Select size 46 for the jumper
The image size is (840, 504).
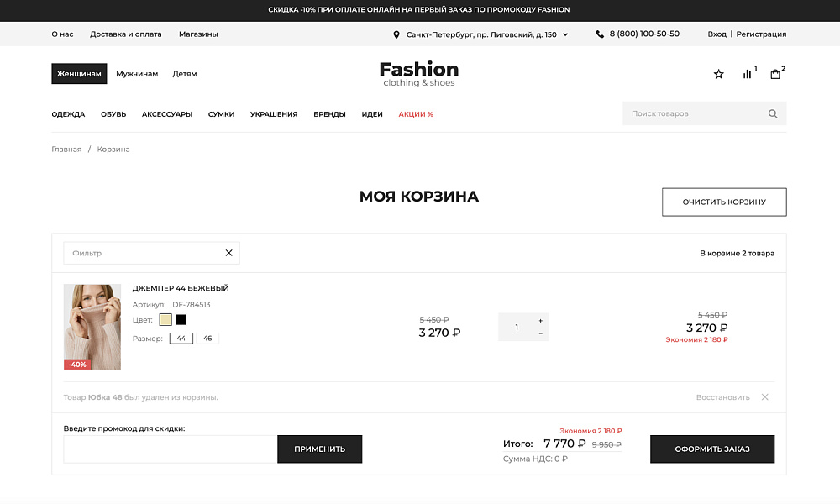coord(206,338)
